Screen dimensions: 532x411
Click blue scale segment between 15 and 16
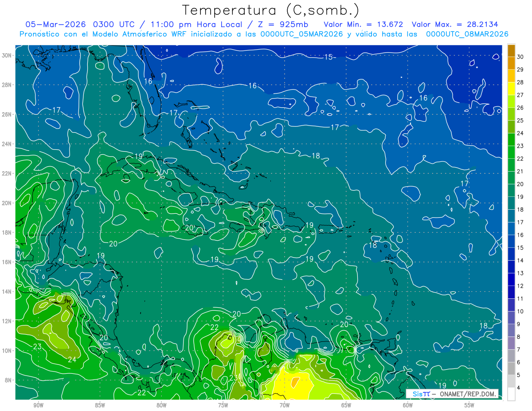tap(511, 241)
